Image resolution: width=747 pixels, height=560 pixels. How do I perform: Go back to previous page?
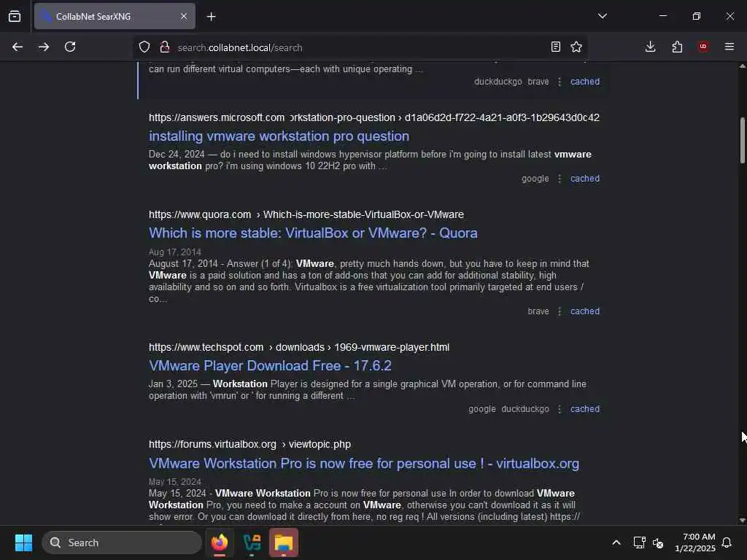18,47
